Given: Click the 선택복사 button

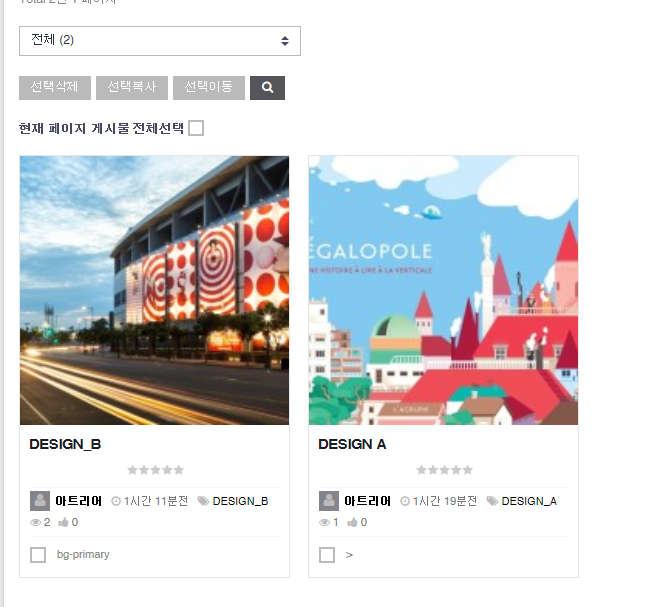Looking at the screenshot, I should click(132, 88).
